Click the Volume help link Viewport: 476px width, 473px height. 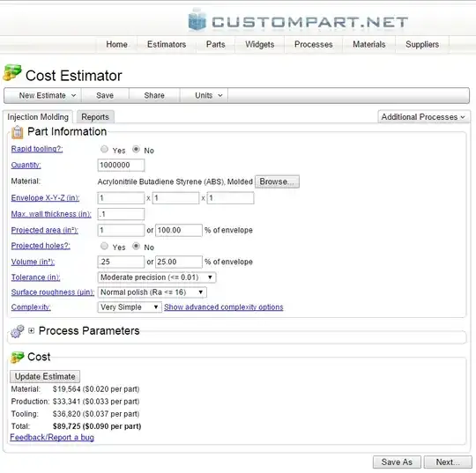click(x=33, y=262)
